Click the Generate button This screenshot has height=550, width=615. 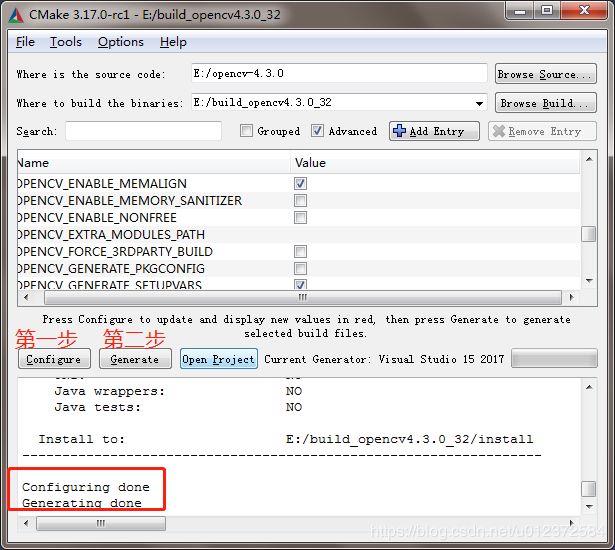click(135, 359)
